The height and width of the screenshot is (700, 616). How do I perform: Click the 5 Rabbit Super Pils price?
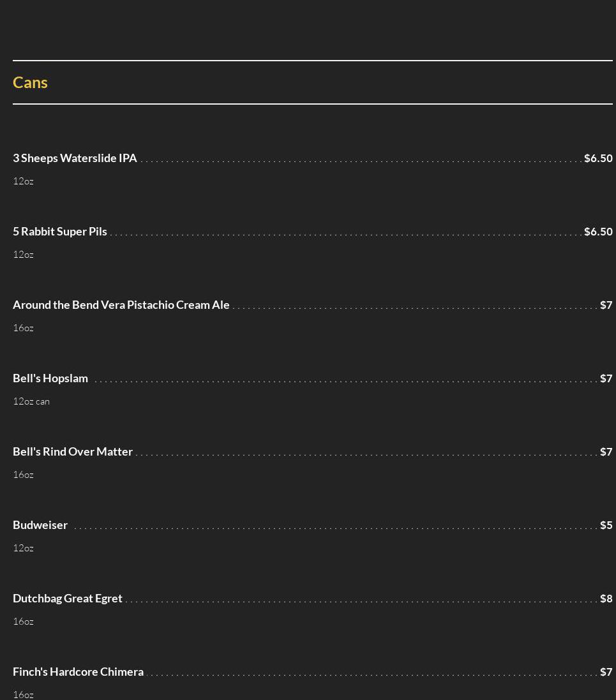point(598,231)
